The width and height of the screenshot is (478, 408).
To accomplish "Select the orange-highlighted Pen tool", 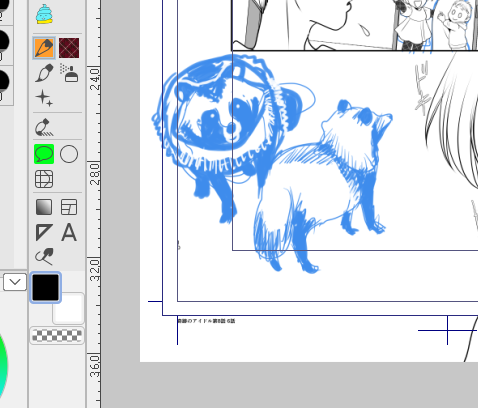I will [44, 48].
